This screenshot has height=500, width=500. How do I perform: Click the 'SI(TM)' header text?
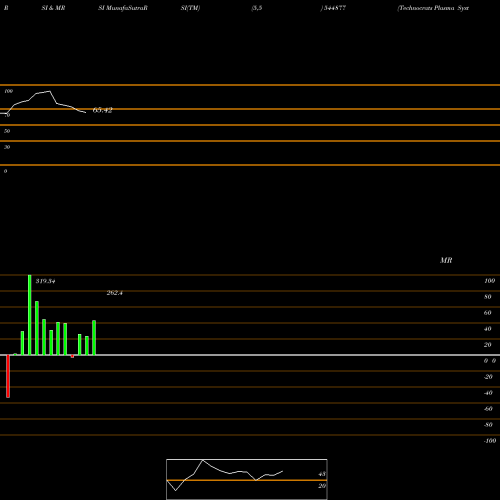190,8
